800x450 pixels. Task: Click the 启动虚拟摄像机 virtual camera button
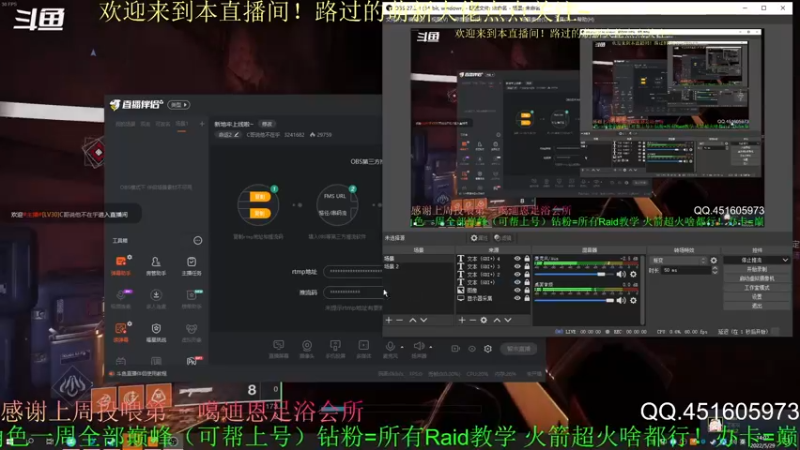pyautogui.click(x=757, y=278)
